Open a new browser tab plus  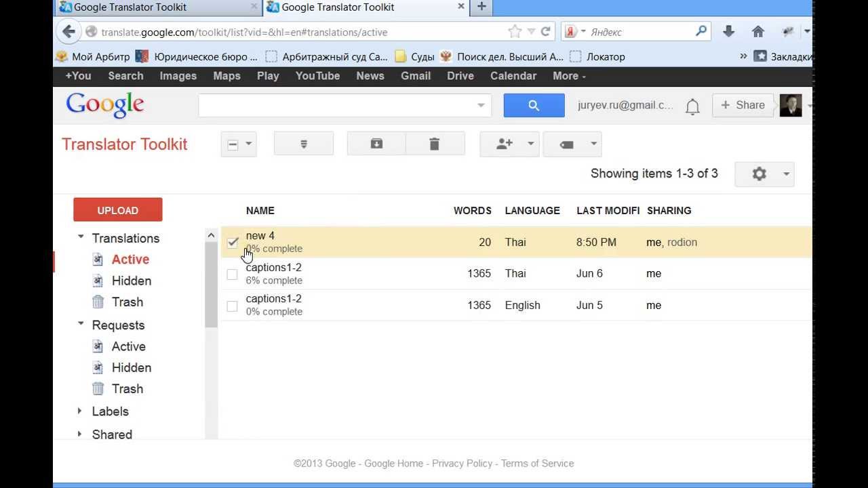[481, 7]
